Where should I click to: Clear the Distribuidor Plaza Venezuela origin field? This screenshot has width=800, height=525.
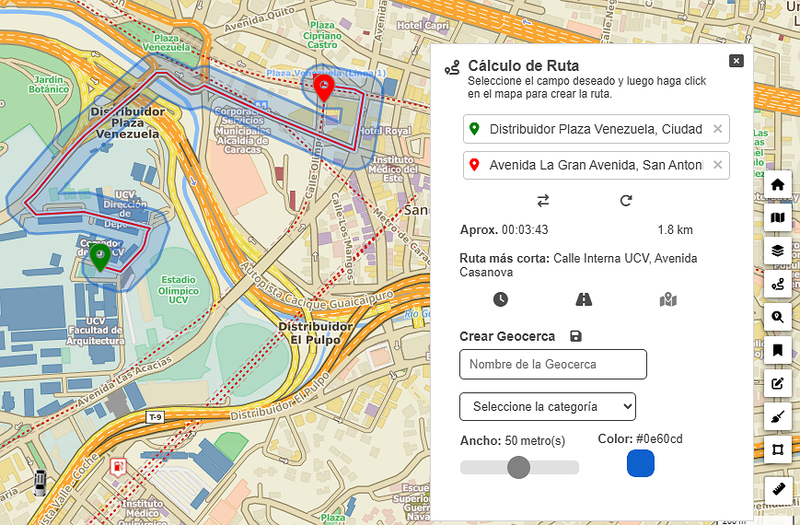click(x=717, y=129)
